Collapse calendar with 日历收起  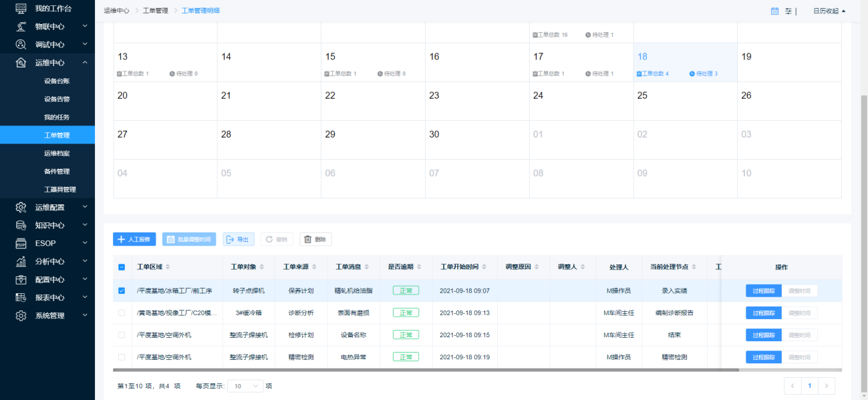[x=829, y=11]
